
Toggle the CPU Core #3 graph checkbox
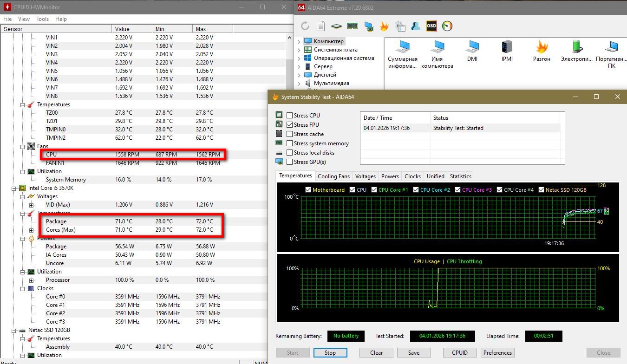(x=458, y=190)
